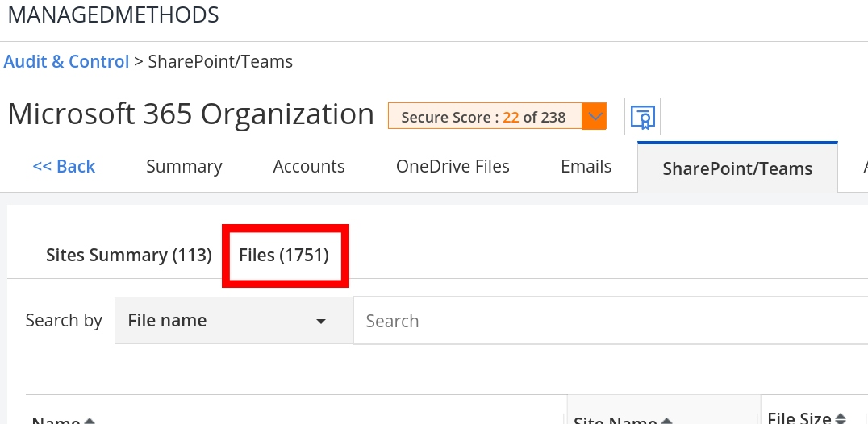868x424 pixels.
Task: Switch to the Summary tab
Action: pos(184,167)
